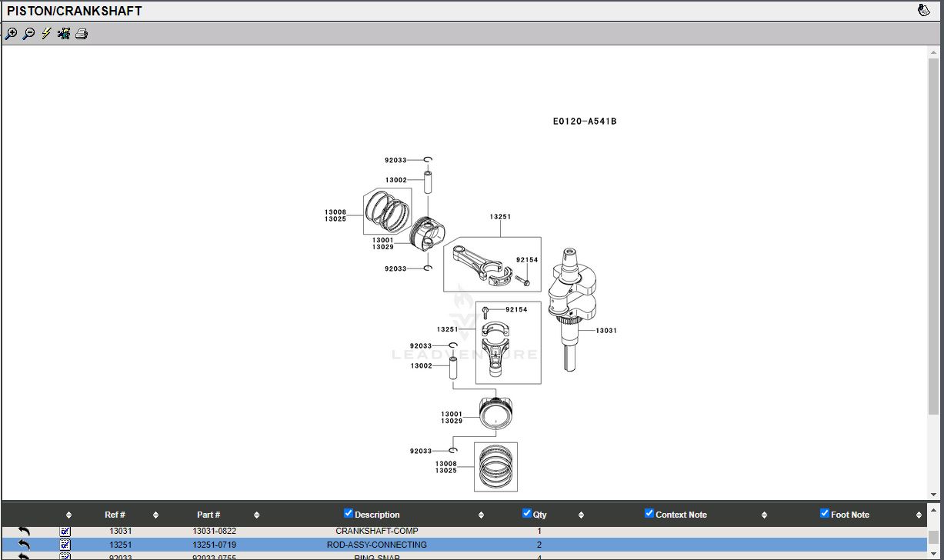This screenshot has width=944, height=560.
Task: Click sort arrows right of the Description header
Action: (481, 515)
